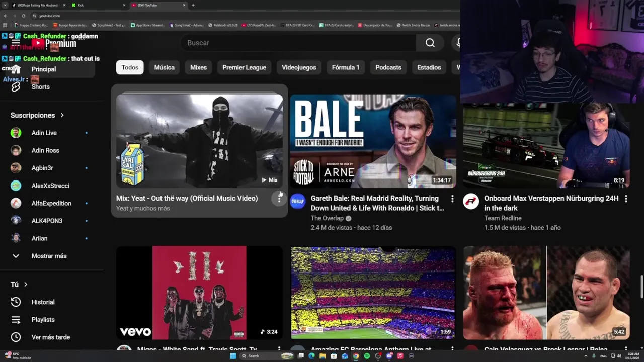
Task: Open Principal home in sidebar
Action: pyautogui.click(x=51, y=69)
